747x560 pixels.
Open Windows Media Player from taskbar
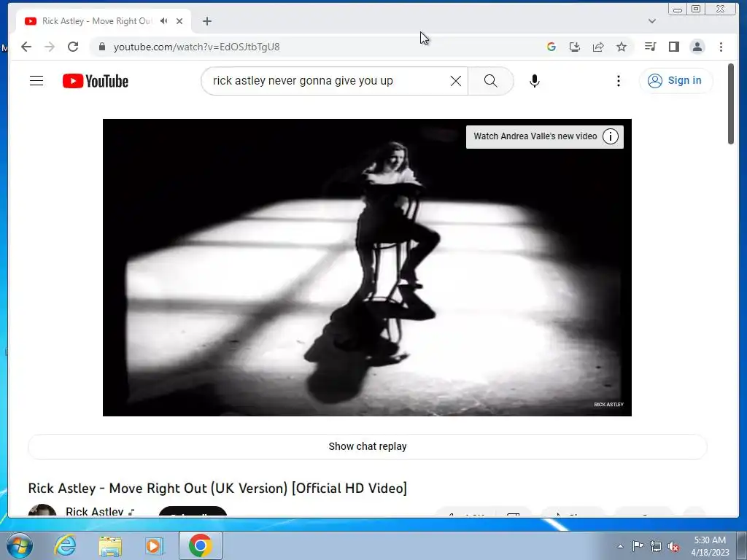click(154, 545)
